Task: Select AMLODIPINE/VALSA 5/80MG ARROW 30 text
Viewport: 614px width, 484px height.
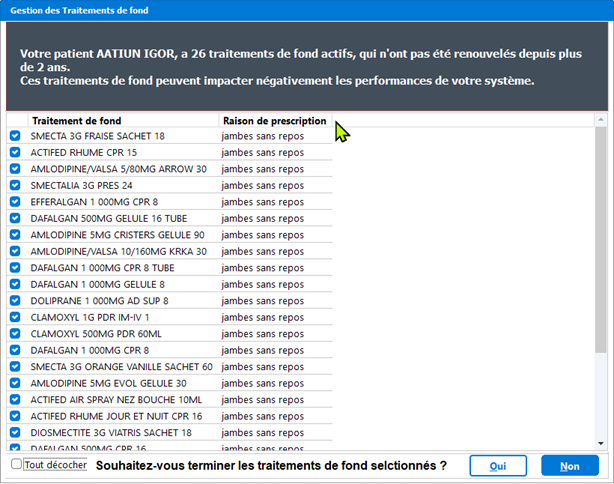Action: [118, 169]
